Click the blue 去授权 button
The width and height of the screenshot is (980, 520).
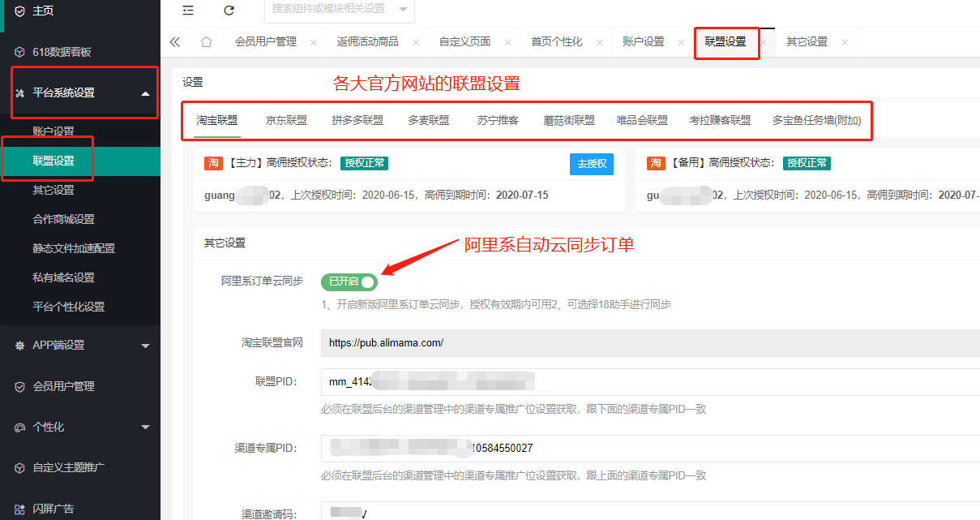592,163
